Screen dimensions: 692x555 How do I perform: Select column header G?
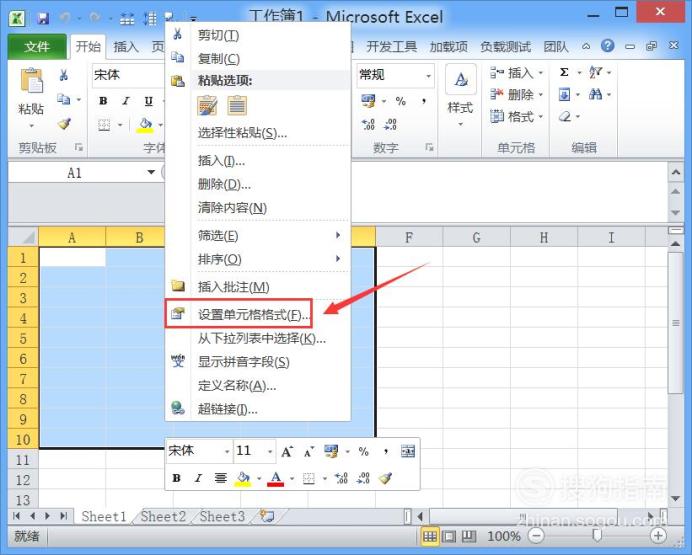pyautogui.click(x=477, y=238)
